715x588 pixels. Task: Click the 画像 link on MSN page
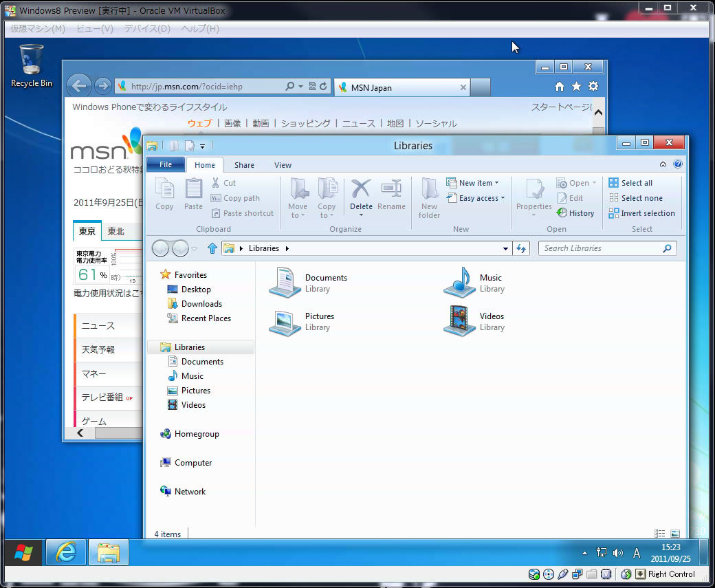pos(232,123)
